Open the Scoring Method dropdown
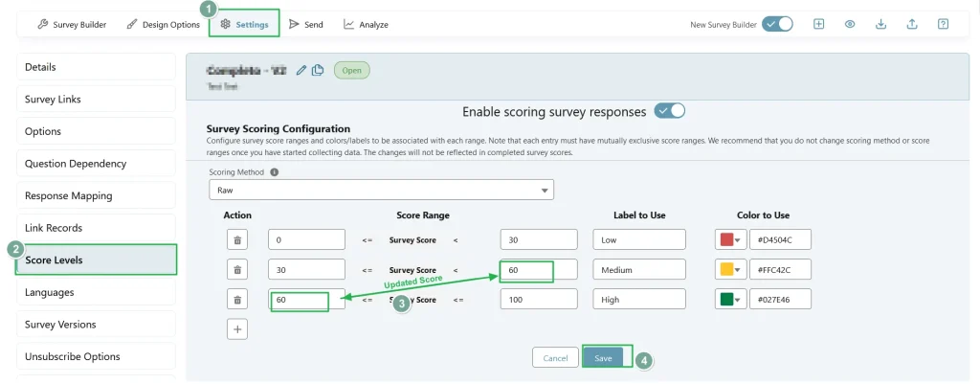This screenshot has width=980, height=384. [381, 191]
